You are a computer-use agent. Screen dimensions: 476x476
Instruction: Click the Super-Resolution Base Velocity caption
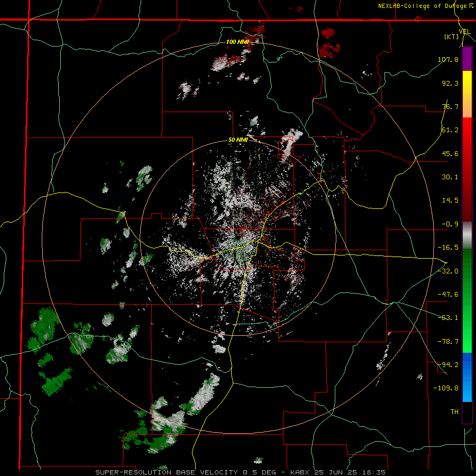241,472
